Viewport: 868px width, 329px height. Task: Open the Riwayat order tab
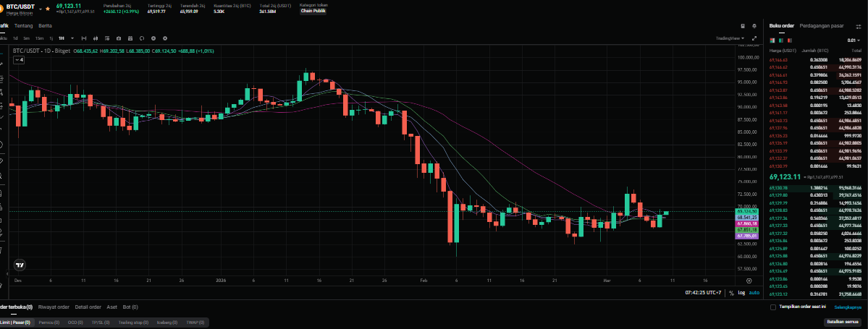[54, 307]
